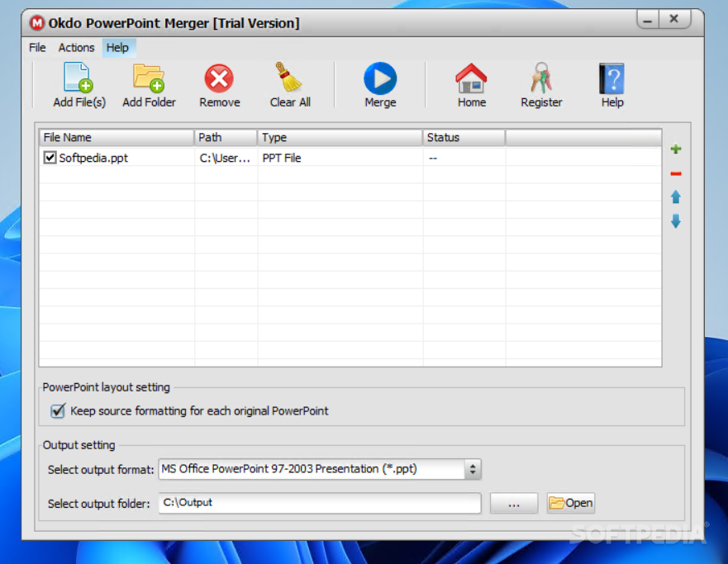Click the green plus icon beside file list
Image resolution: width=728 pixels, height=564 pixels.
click(x=676, y=149)
